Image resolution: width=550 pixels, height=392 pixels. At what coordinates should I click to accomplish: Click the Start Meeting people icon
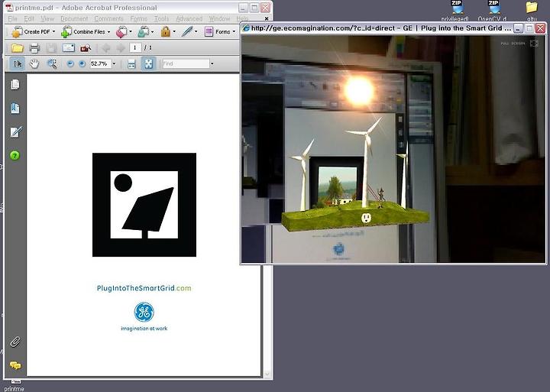point(143,32)
